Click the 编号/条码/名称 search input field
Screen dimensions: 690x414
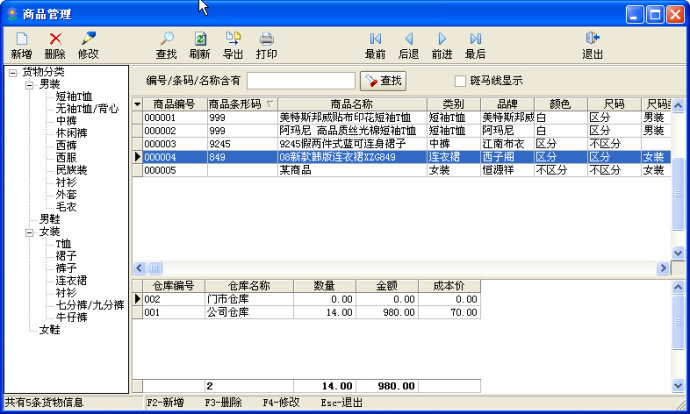pyautogui.click(x=300, y=81)
